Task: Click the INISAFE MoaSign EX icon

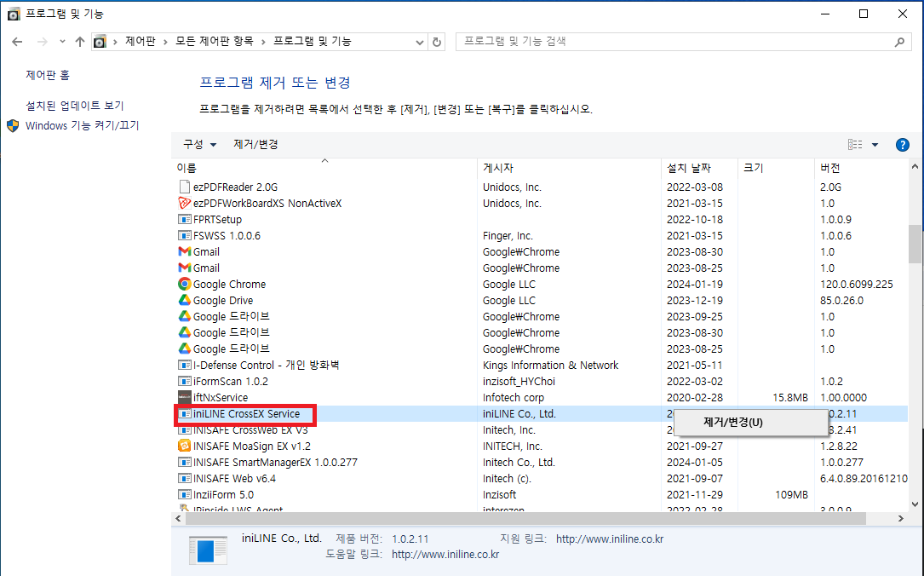Action: pos(185,446)
